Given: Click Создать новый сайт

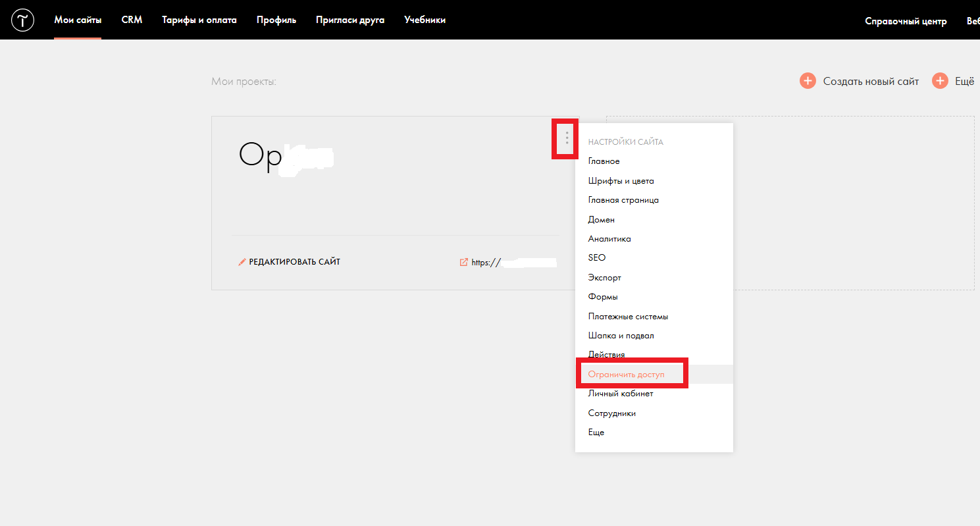Looking at the screenshot, I should click(x=871, y=82).
